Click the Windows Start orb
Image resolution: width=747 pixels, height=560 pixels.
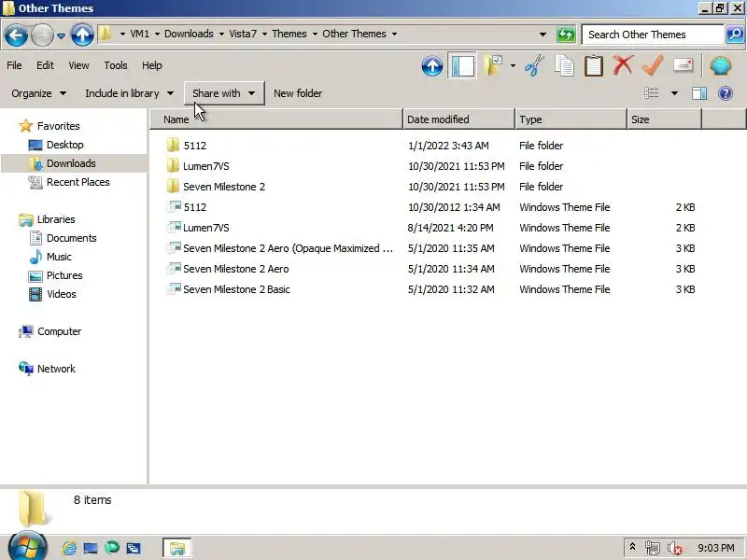point(28,547)
